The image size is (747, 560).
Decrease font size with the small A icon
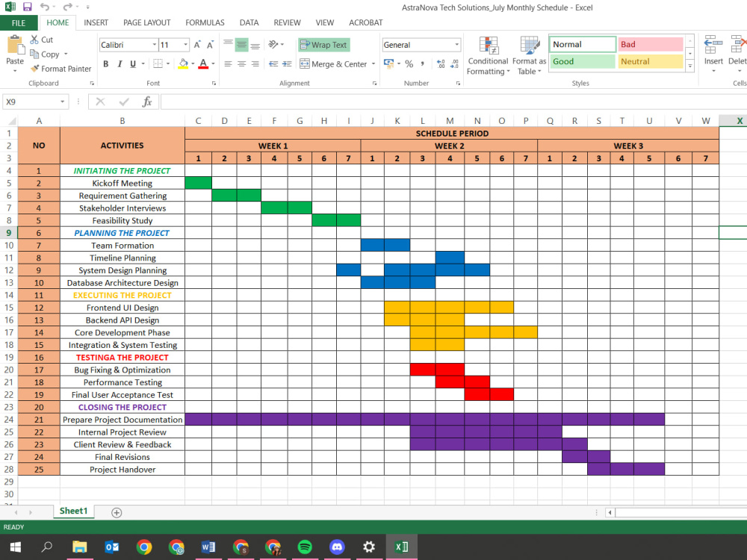[x=210, y=45]
